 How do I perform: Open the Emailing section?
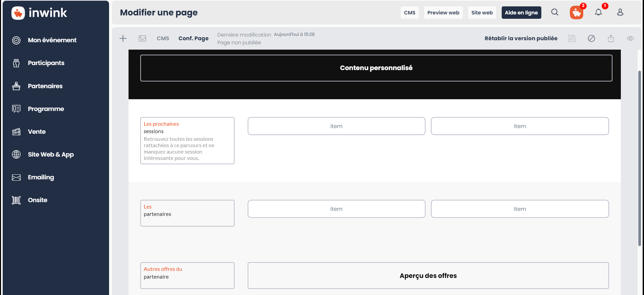coord(41,177)
